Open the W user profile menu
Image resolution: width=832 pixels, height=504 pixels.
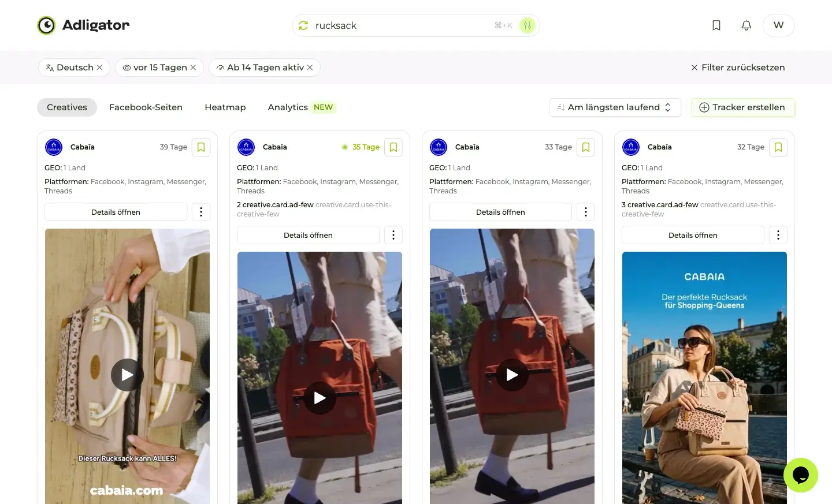[x=779, y=25]
